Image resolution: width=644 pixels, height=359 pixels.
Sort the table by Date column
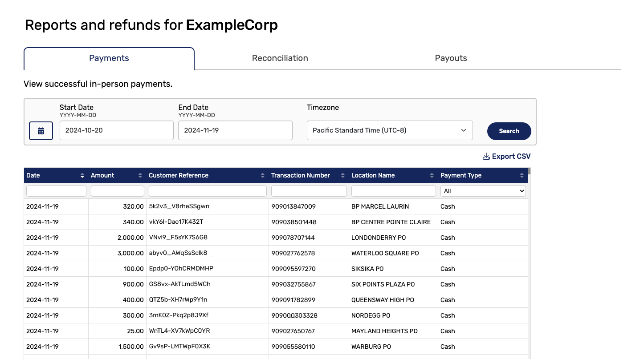coord(82,175)
